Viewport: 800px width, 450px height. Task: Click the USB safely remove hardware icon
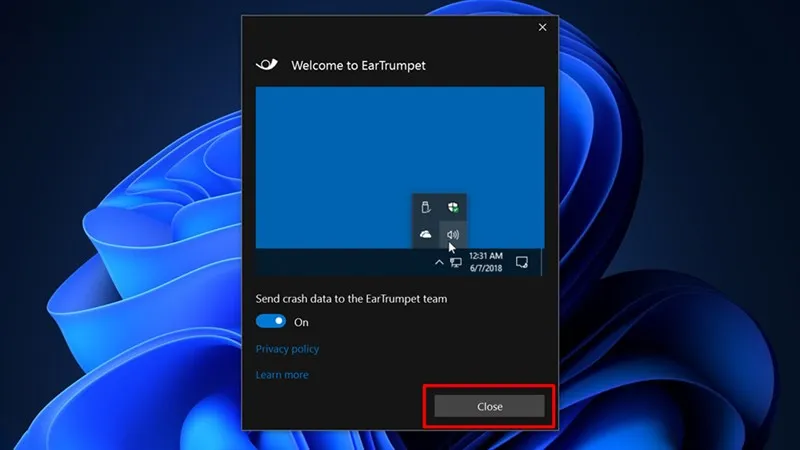tap(426, 207)
